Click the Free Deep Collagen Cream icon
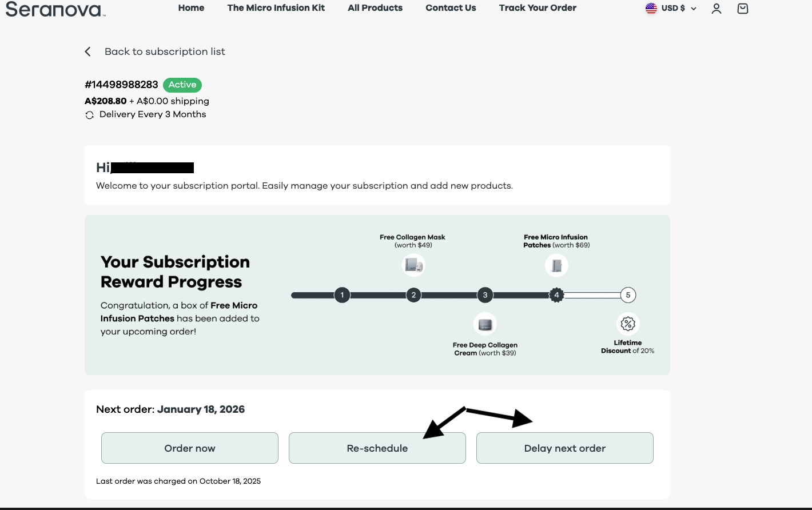This screenshot has width=812, height=510. point(485,324)
